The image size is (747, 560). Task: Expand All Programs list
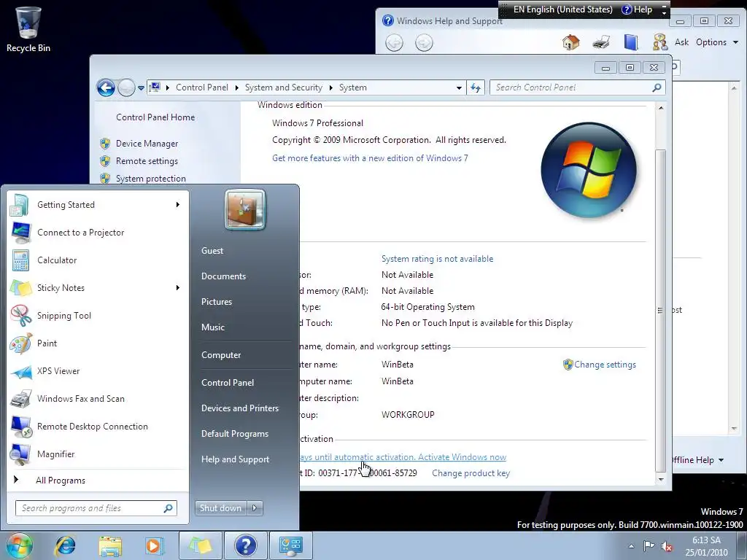coord(98,480)
